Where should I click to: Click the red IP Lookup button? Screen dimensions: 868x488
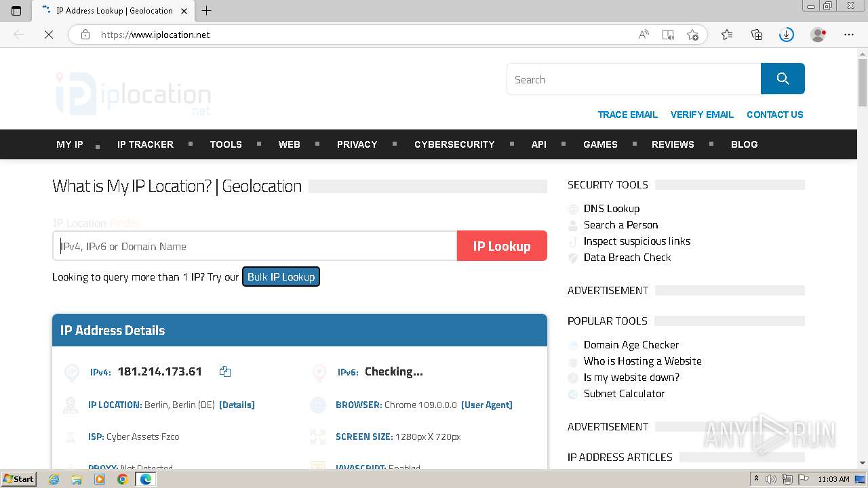(502, 246)
